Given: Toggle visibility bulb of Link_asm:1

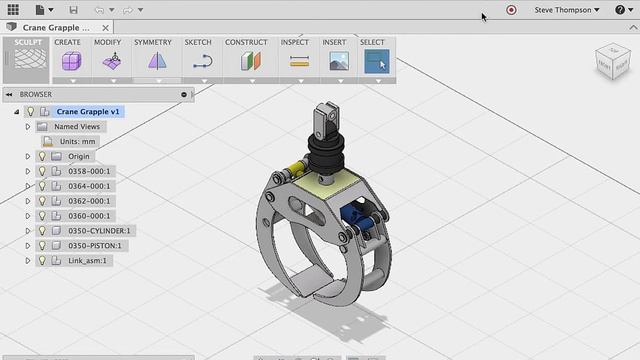Looking at the screenshot, I should point(42,260).
